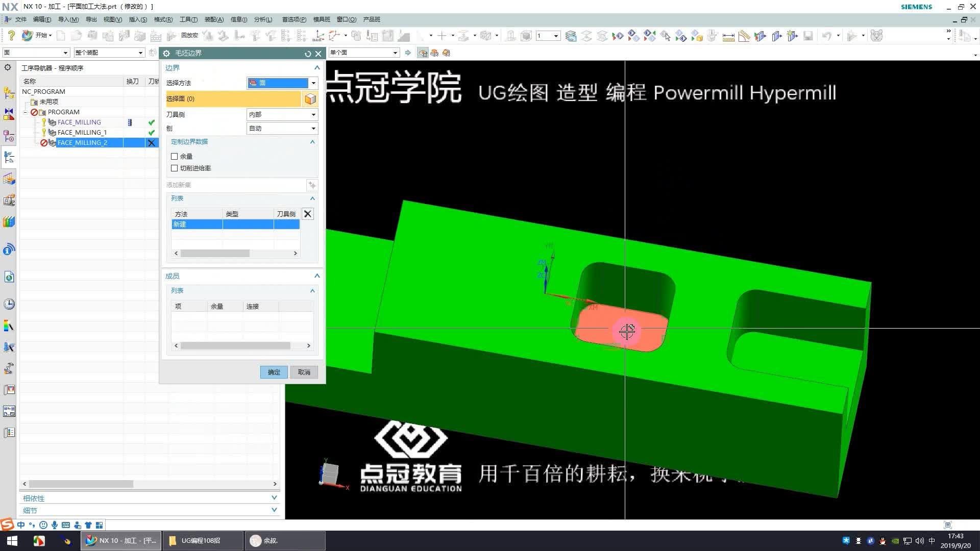Open resource bar settings gear icon
The width and height of the screenshot is (980, 551).
click(8, 67)
